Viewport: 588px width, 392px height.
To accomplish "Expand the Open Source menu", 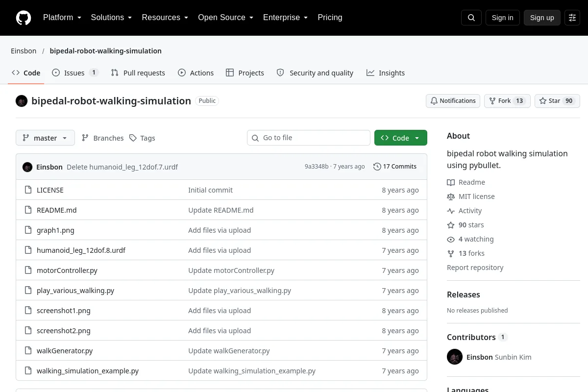I will pyautogui.click(x=226, y=18).
